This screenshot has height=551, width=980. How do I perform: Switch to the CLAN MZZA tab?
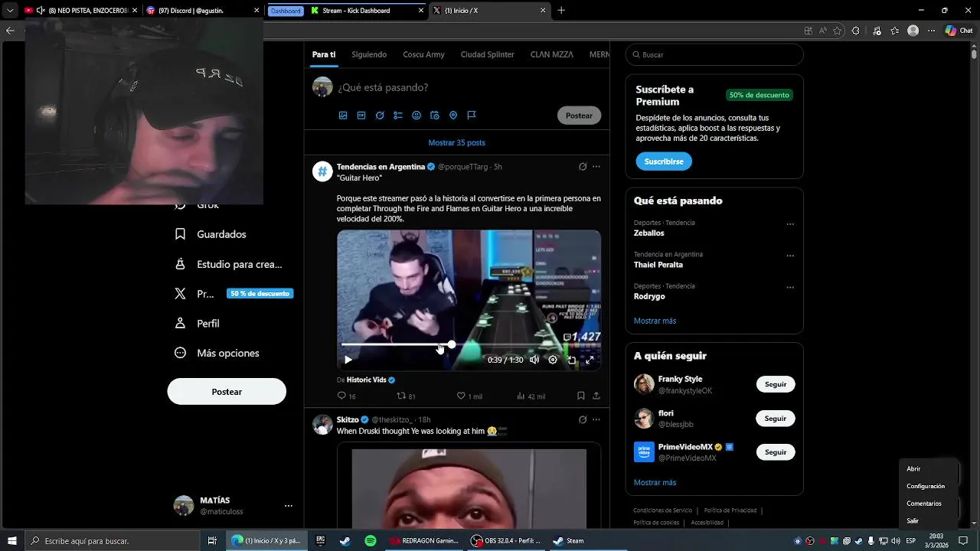click(552, 54)
